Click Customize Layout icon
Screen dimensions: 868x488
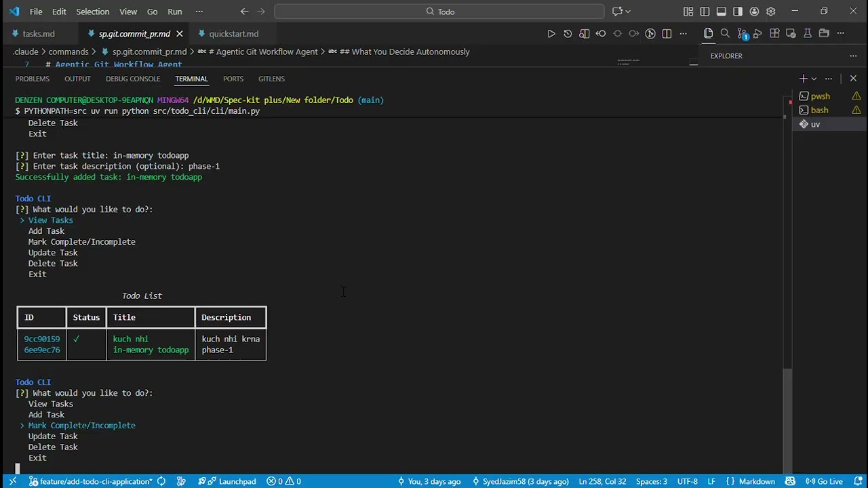688,12
